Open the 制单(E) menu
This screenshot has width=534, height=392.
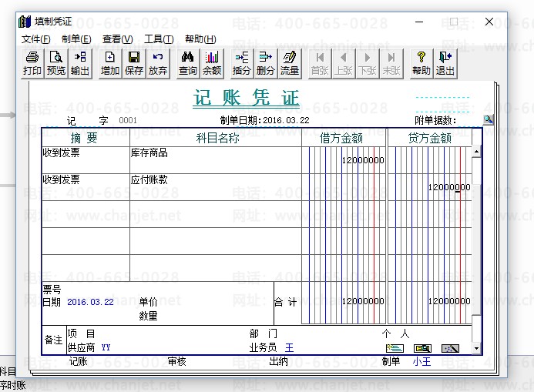point(76,39)
